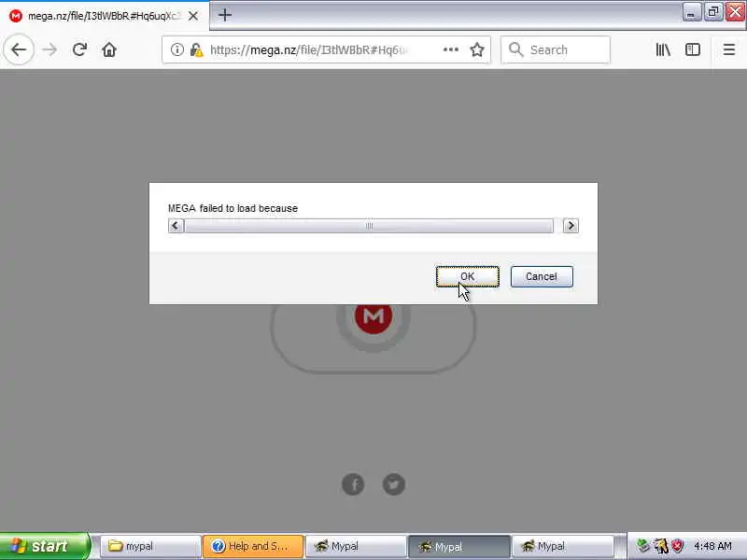Click the dialog scrollbar left arrow
Screen dimensions: 747x560
pyautogui.click(x=176, y=226)
